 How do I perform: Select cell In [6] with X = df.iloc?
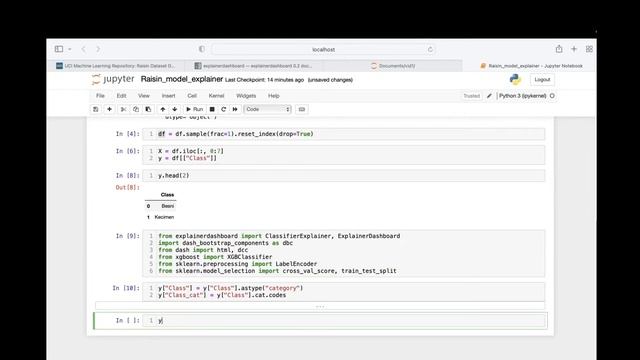coord(344,155)
